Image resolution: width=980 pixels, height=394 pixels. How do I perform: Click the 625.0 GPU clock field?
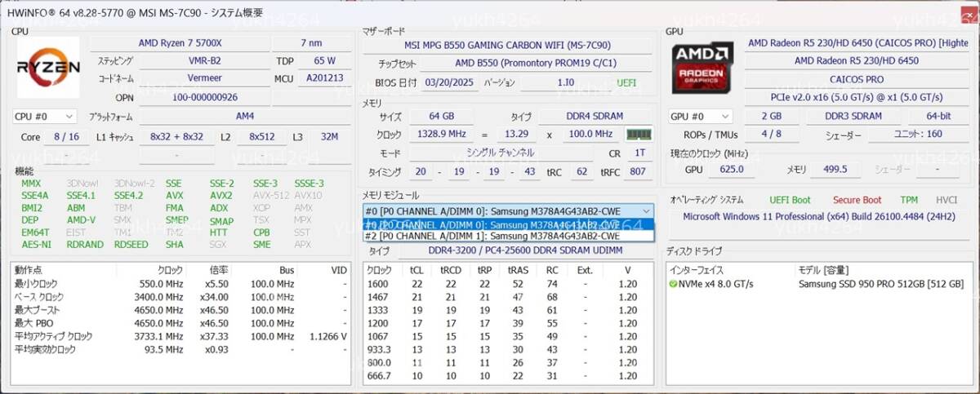pyautogui.click(x=731, y=169)
